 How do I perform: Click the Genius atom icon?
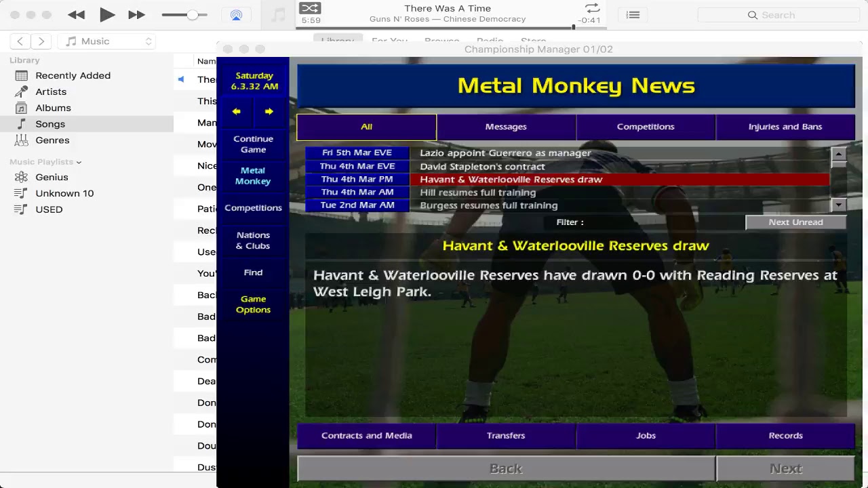coord(22,177)
